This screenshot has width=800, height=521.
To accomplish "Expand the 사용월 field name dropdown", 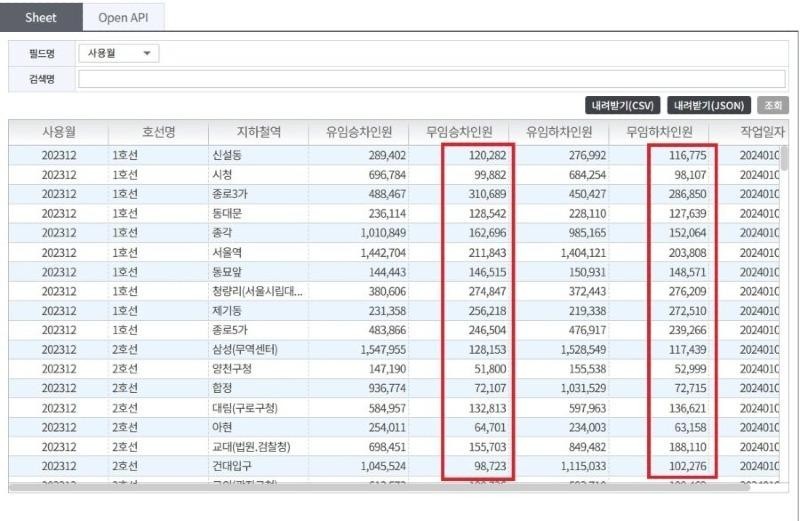I will 118,54.
